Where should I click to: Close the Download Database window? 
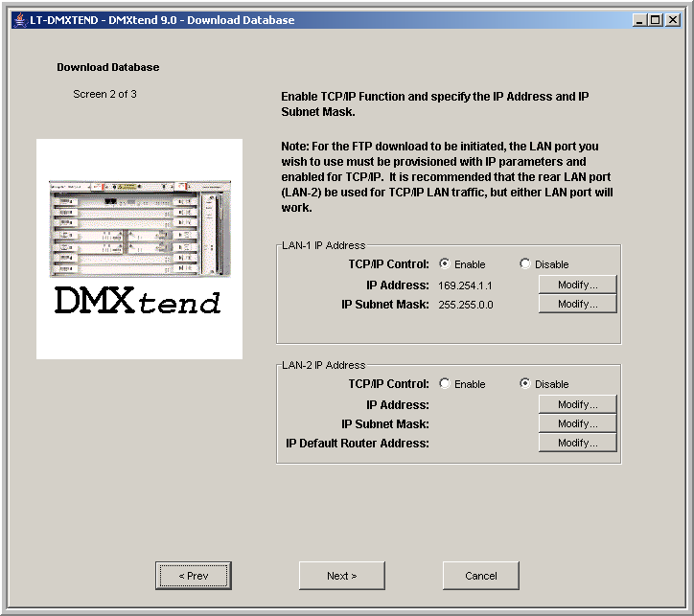[673, 20]
